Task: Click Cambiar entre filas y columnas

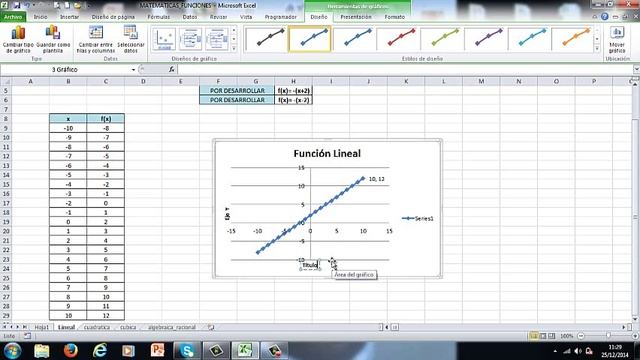Action: click(x=96, y=39)
